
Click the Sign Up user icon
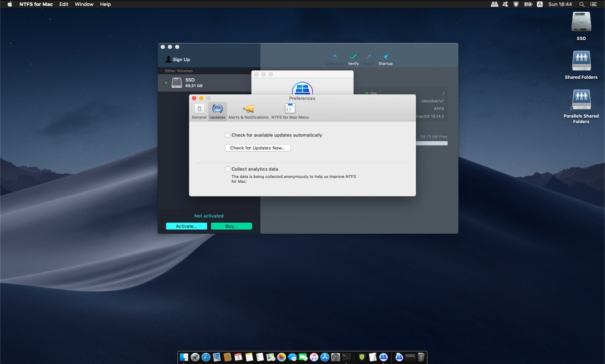(169, 59)
